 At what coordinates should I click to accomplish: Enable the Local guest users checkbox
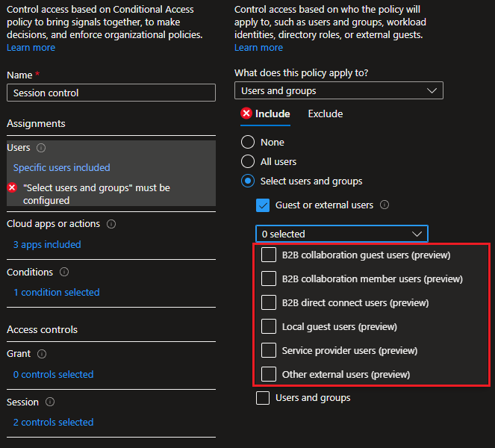coord(269,326)
